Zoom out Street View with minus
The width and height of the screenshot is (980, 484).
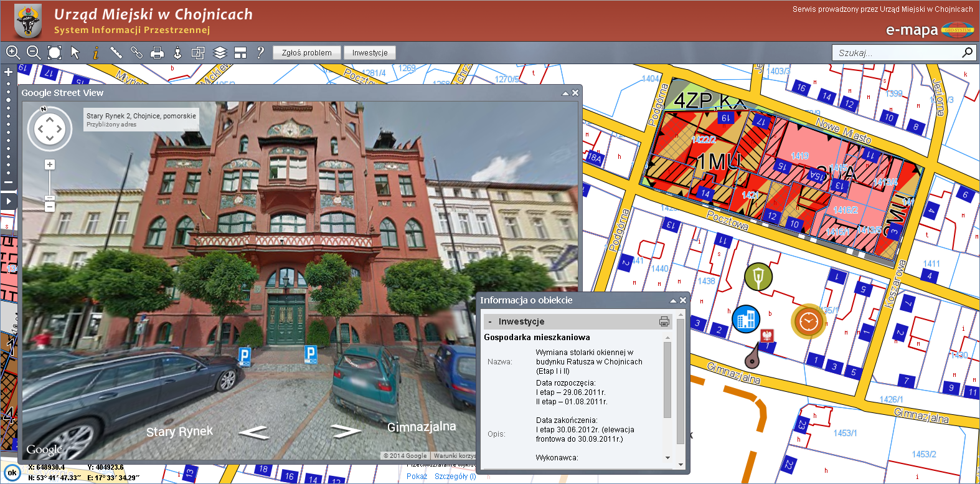pos(50,206)
